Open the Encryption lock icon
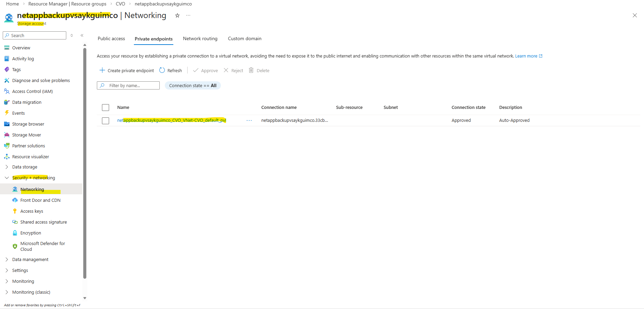Image resolution: width=644 pixels, height=309 pixels. click(15, 233)
